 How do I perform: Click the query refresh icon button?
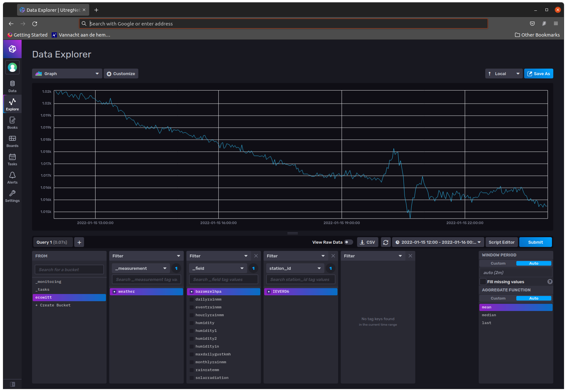click(386, 242)
